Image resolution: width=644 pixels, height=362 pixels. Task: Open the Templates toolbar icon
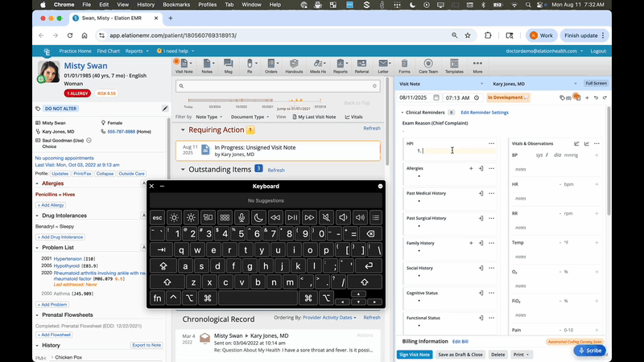pos(454,66)
